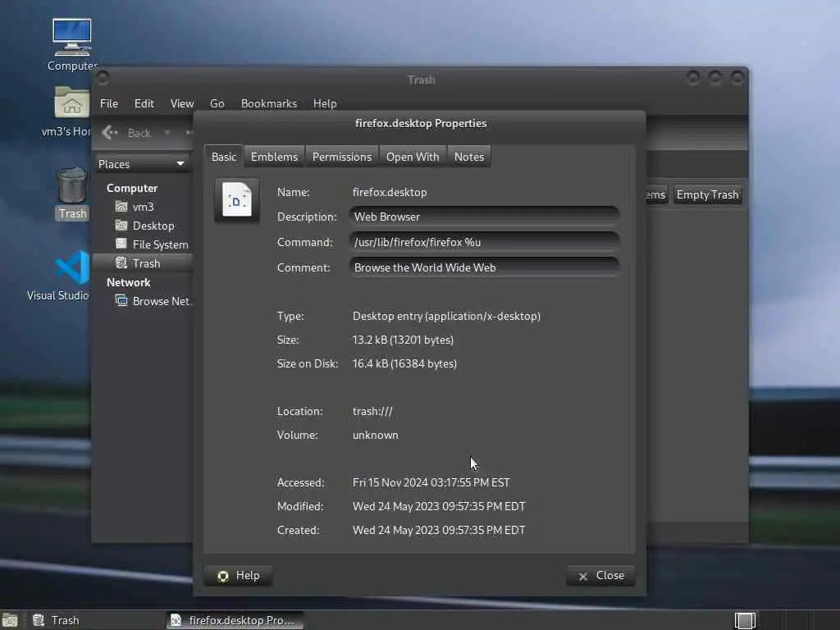Click the File System drive icon in sidebar
Viewport: 840px width, 630px height.
click(x=121, y=244)
